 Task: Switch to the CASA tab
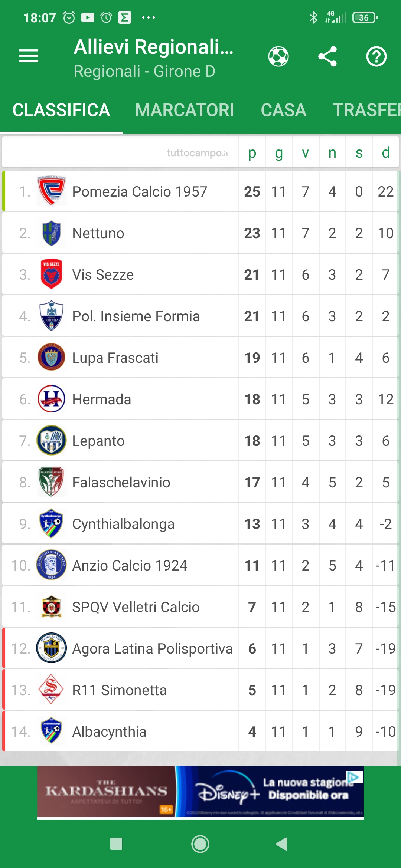[283, 110]
